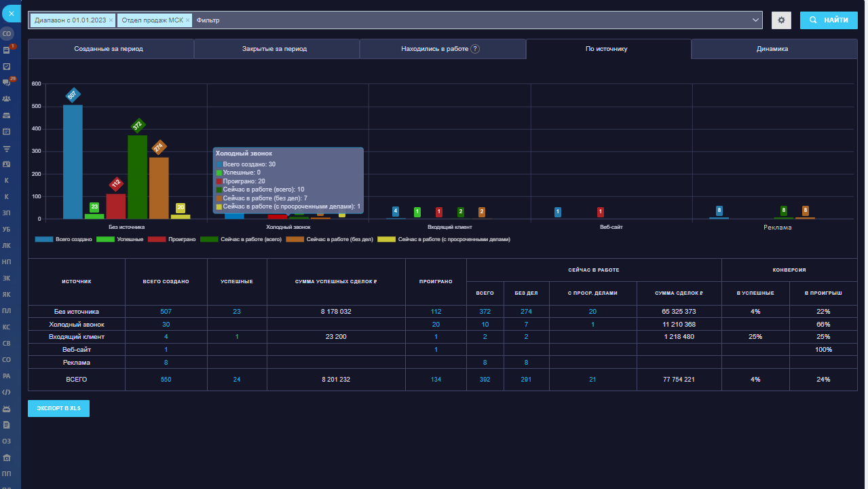Click the checkbox tasks icon in sidebar
This screenshot has height=489, width=868.
(x=7, y=67)
